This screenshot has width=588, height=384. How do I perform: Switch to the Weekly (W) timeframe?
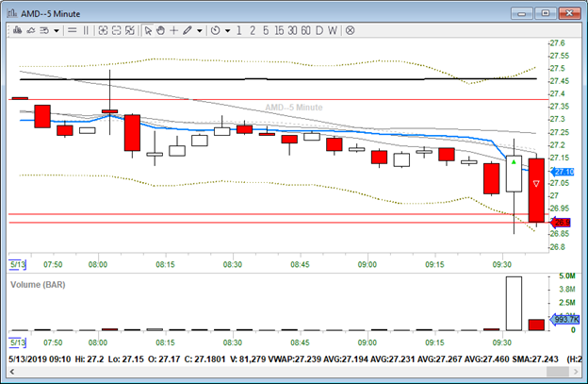click(332, 30)
